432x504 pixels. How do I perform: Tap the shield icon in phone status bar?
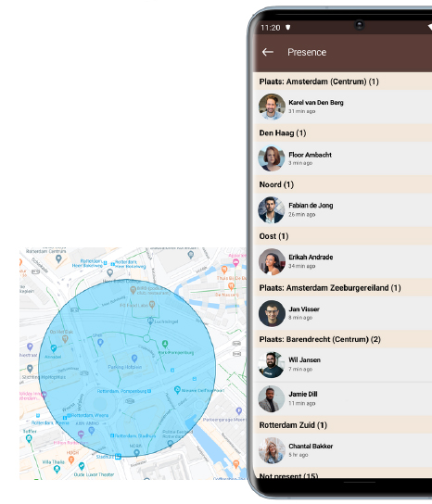pyautogui.click(x=288, y=27)
